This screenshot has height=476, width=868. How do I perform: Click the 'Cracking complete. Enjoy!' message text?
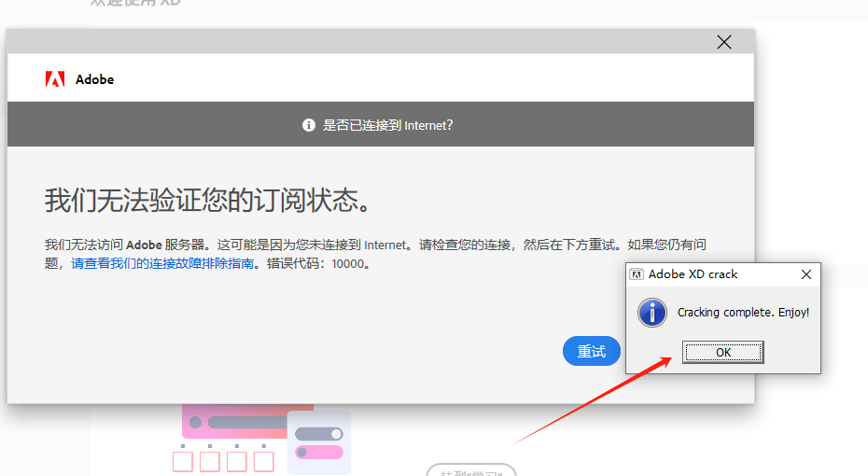(x=743, y=312)
